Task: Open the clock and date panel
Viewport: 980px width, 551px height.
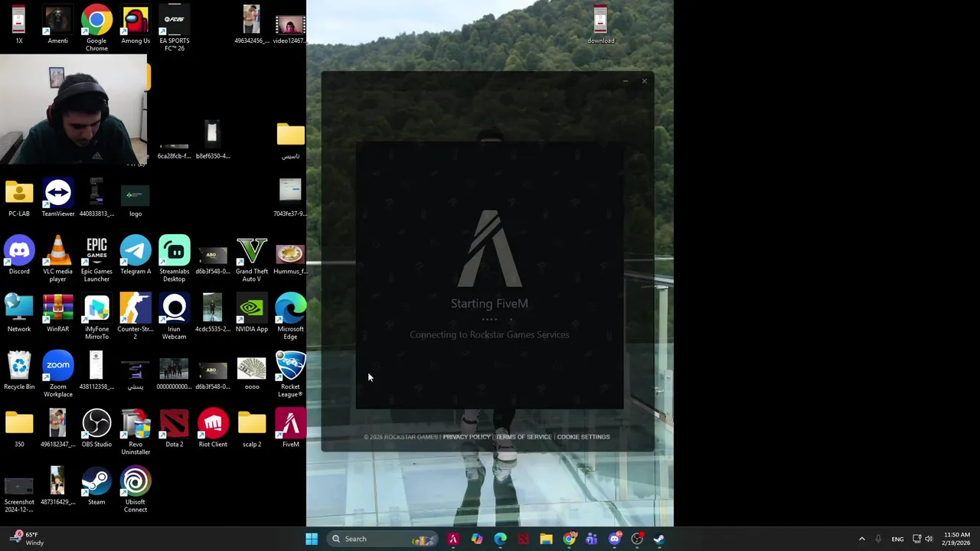Action: pyautogui.click(x=956, y=539)
